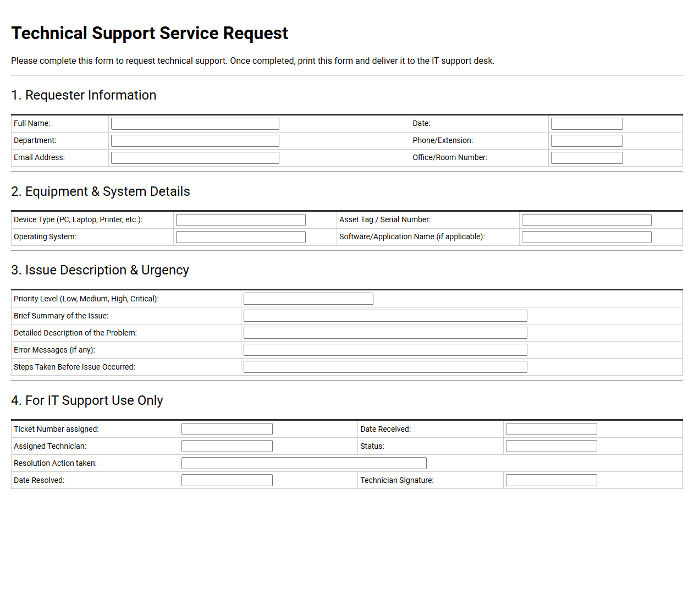Focus the Priority Level field

click(308, 299)
